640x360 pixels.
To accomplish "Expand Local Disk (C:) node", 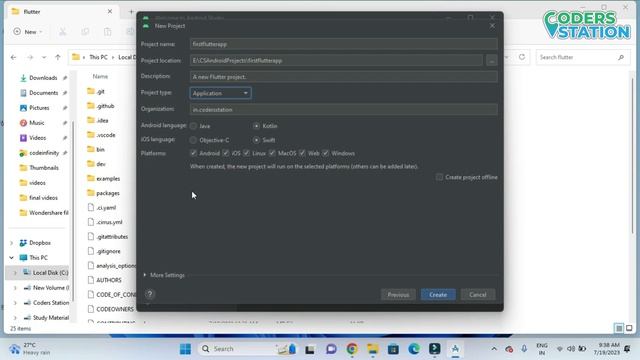I will click(x=16, y=273).
